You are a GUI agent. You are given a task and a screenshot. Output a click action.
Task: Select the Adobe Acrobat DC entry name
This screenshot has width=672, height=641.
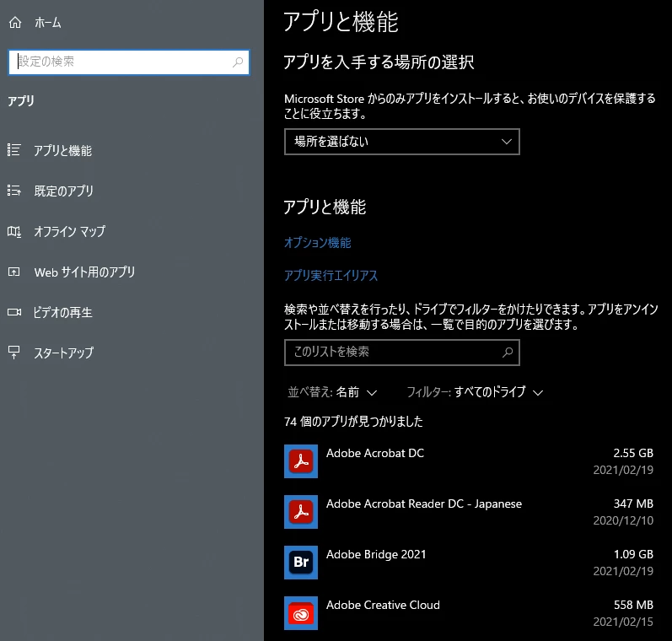point(375,453)
